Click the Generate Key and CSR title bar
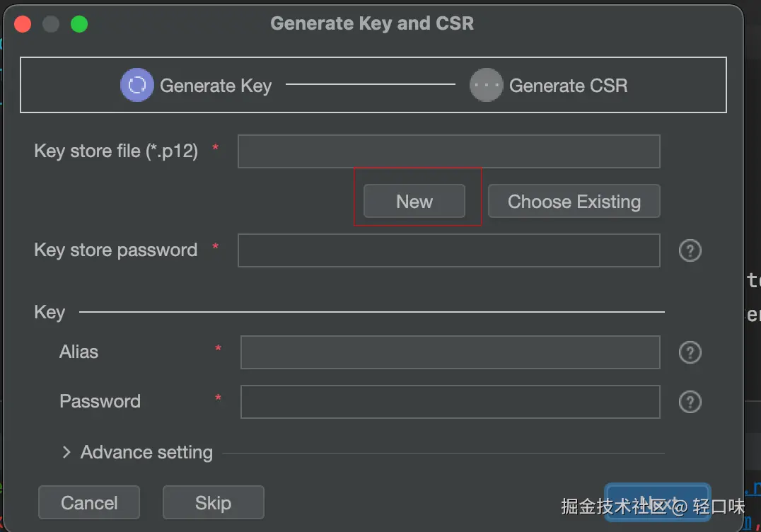Viewport: 761px width, 532px height. coord(372,23)
